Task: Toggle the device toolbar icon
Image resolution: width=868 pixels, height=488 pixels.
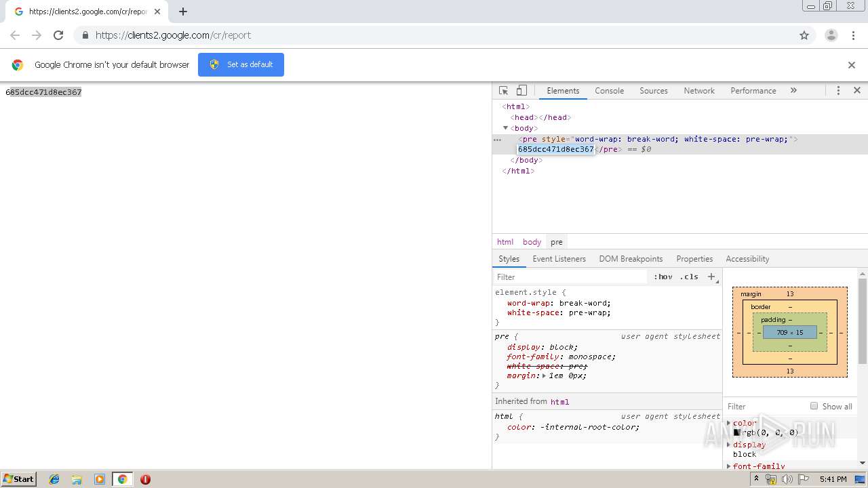Action: coord(521,91)
